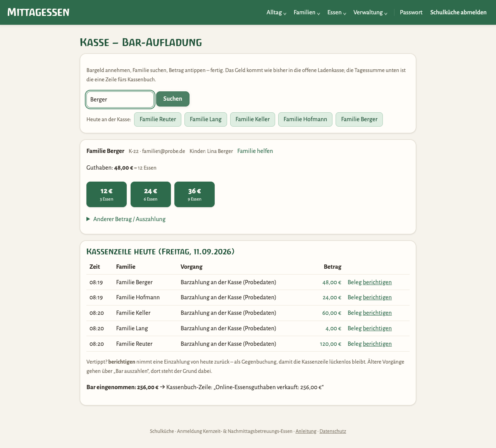The image size is (496, 448).
Task: Open the Verwaltung menu
Action: (x=370, y=12)
